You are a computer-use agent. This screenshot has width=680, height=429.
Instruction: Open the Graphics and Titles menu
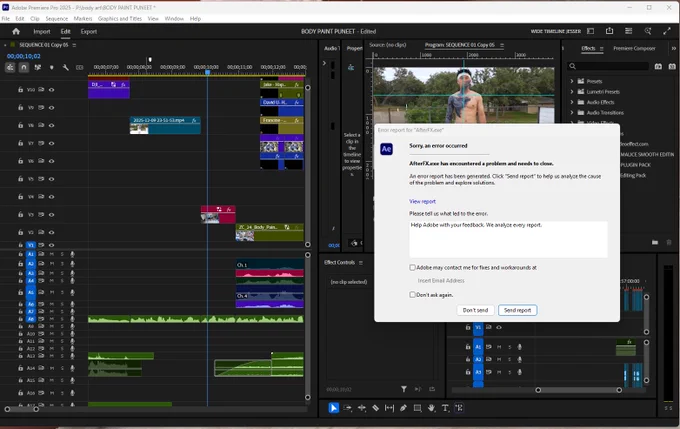[120, 19]
